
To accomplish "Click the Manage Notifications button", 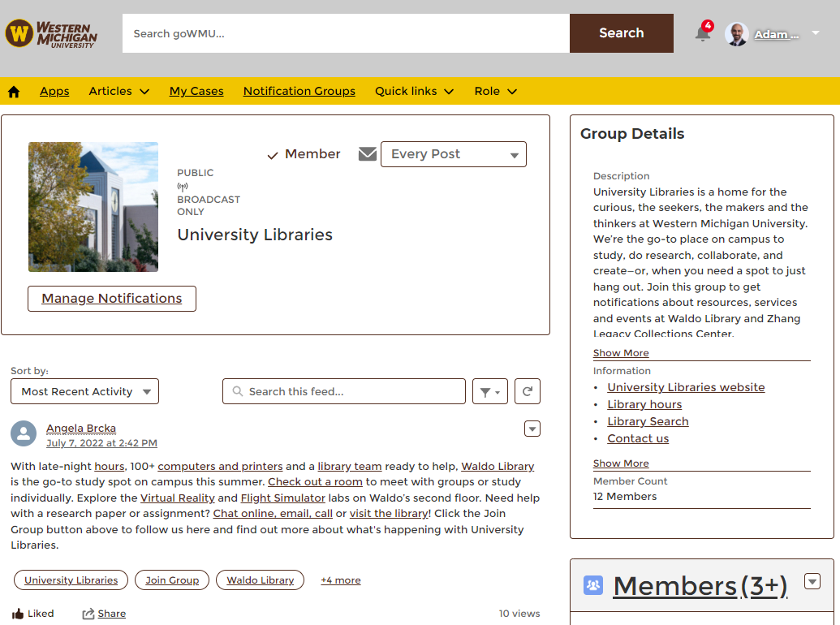I will [112, 298].
